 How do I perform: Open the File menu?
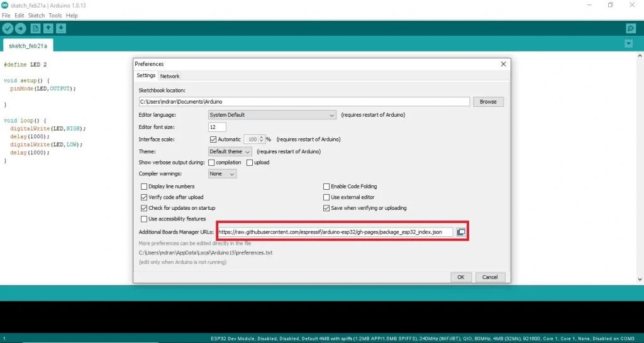[6, 16]
